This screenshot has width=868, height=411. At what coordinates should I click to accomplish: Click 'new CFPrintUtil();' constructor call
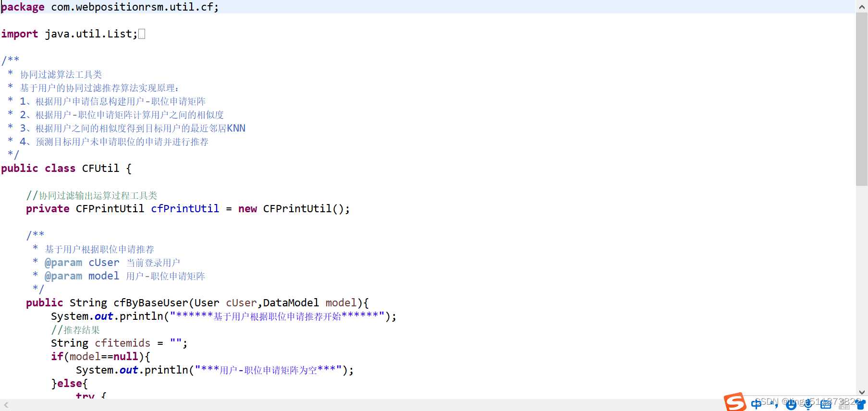(x=294, y=209)
